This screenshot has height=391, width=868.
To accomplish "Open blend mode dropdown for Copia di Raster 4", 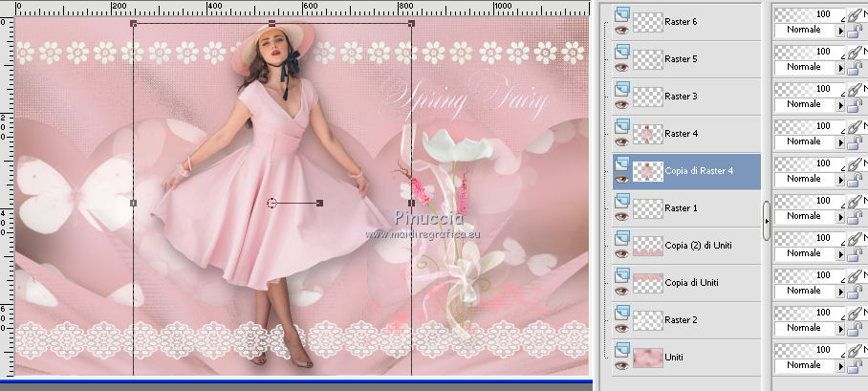I will (841, 180).
